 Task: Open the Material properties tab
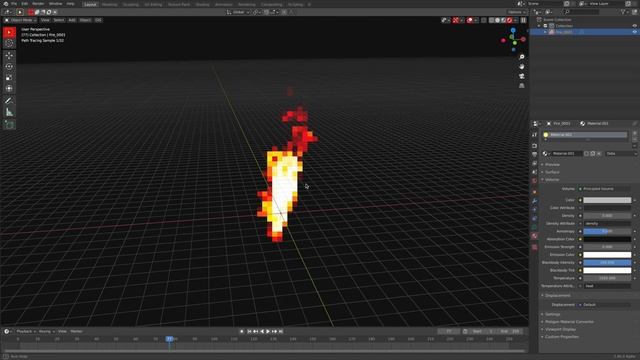click(534, 236)
